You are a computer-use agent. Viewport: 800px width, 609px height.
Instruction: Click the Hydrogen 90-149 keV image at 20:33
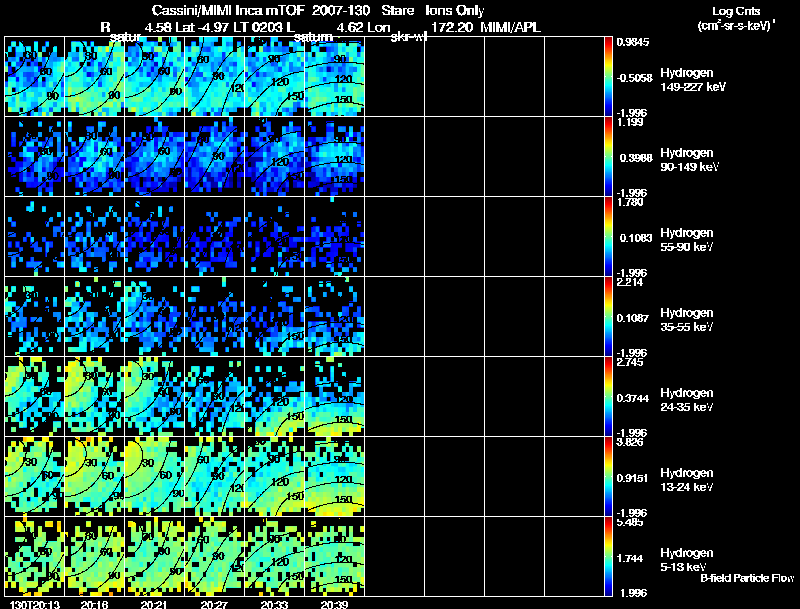coord(274,157)
